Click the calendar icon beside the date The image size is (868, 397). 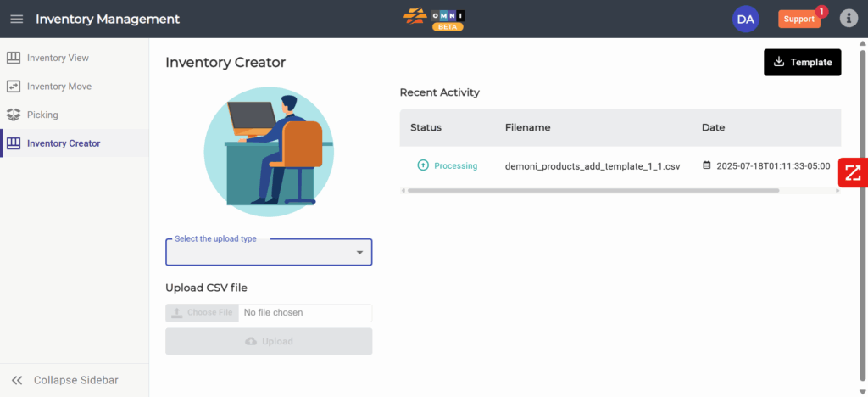click(x=707, y=165)
